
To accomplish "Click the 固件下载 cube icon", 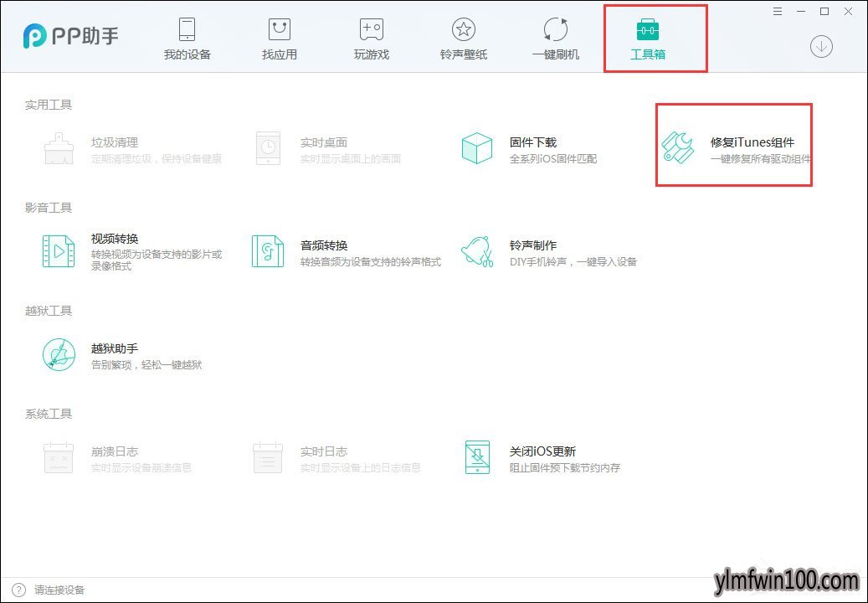I will [477, 148].
